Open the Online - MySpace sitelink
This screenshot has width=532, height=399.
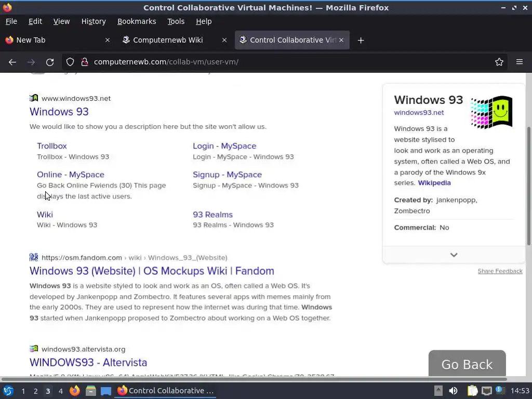(x=71, y=175)
